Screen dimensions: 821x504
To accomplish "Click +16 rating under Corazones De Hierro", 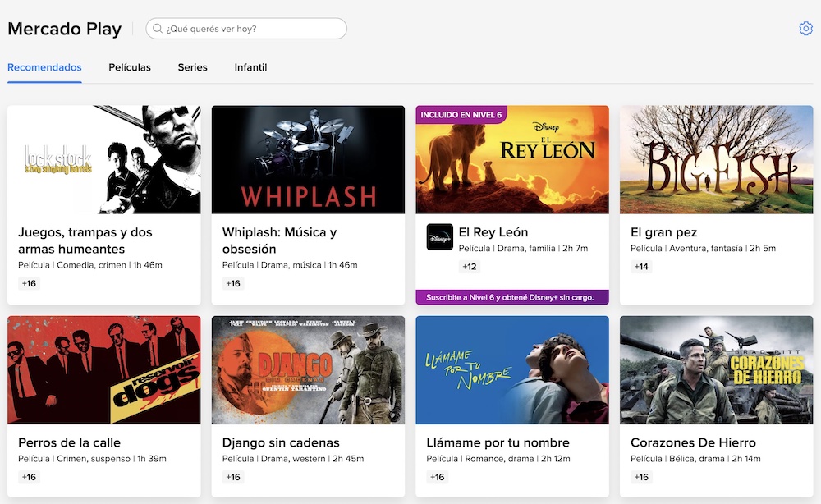I will [641, 477].
